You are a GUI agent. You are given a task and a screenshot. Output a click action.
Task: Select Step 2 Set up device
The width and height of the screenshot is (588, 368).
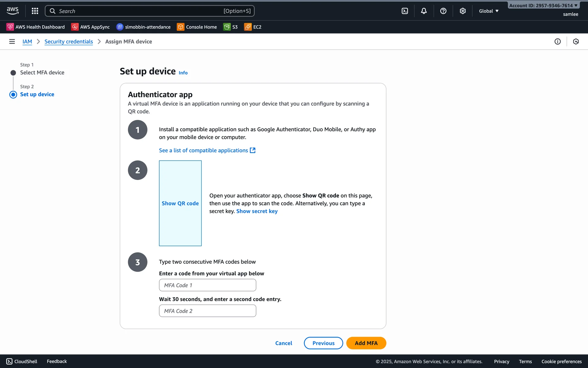pos(37,94)
